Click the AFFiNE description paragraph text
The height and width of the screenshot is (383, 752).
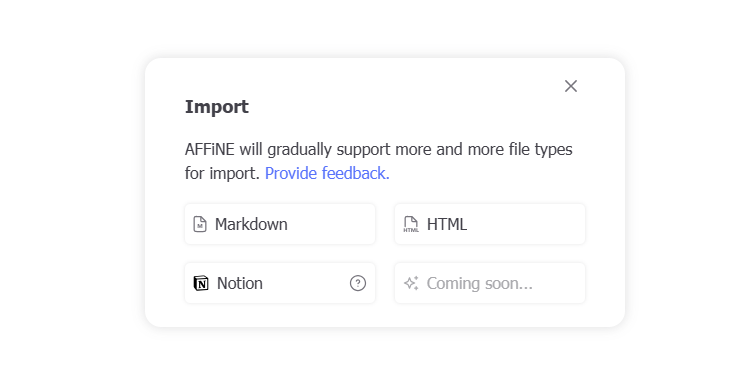[378, 161]
